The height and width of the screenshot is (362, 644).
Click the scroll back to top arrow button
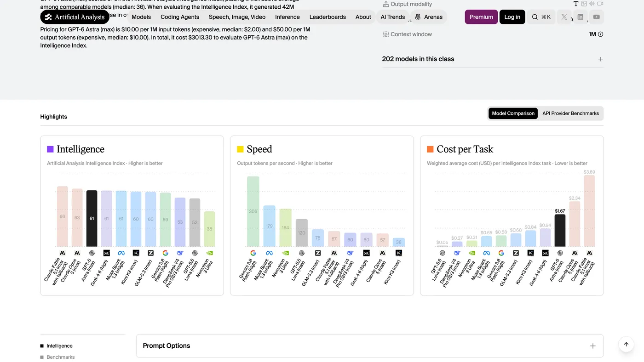pyautogui.click(x=626, y=344)
